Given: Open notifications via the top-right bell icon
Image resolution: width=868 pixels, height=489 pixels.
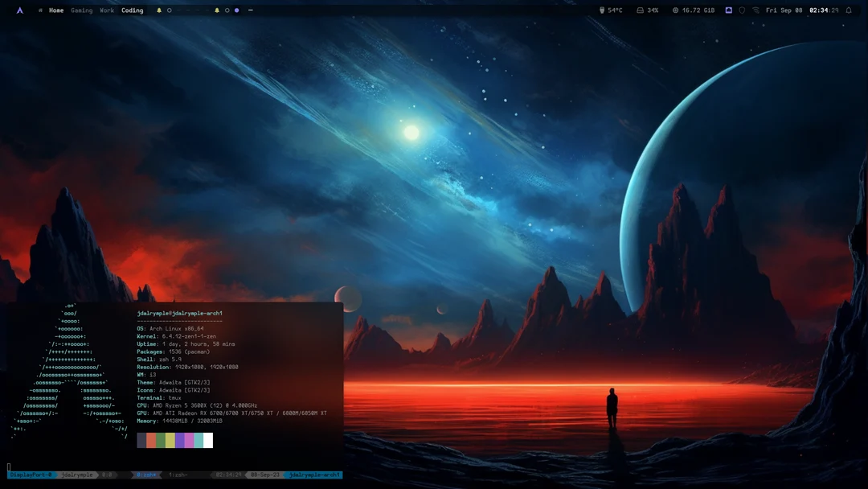Looking at the screenshot, I should (850, 10).
